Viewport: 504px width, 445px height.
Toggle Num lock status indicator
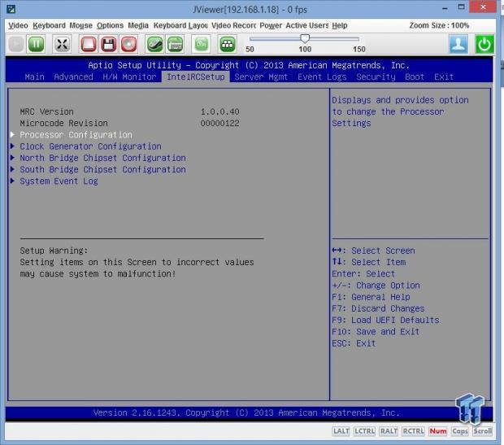[x=438, y=431]
